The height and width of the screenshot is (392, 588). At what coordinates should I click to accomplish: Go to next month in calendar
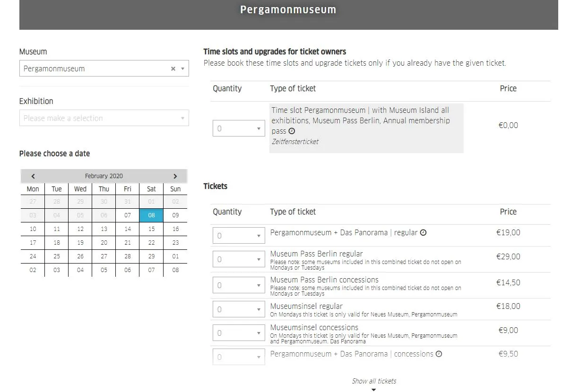175,176
